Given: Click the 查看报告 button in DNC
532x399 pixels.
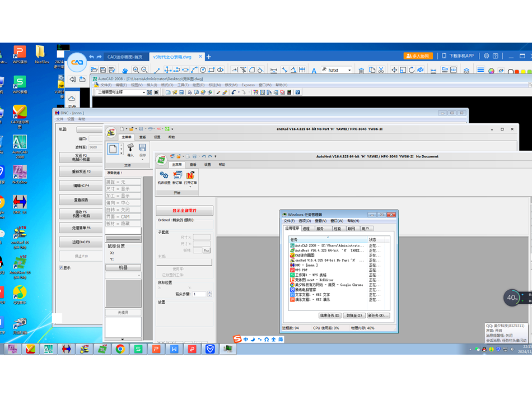Looking at the screenshot, I should (x=81, y=200).
